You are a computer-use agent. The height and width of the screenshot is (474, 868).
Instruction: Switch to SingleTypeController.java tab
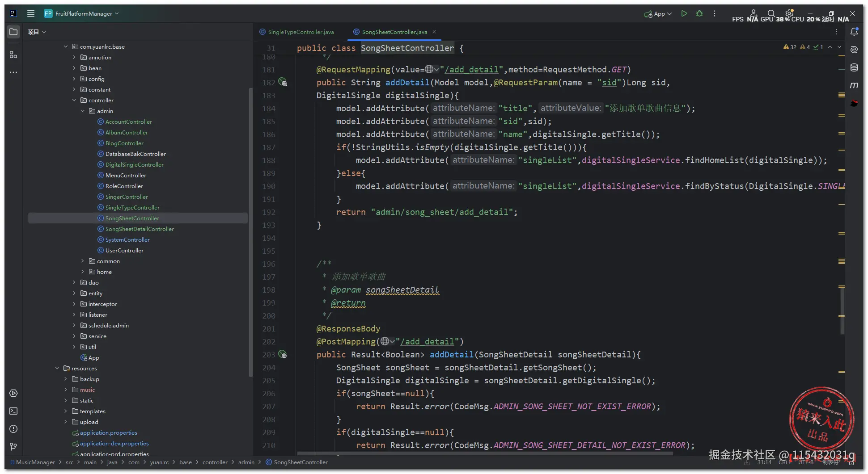[297, 32]
